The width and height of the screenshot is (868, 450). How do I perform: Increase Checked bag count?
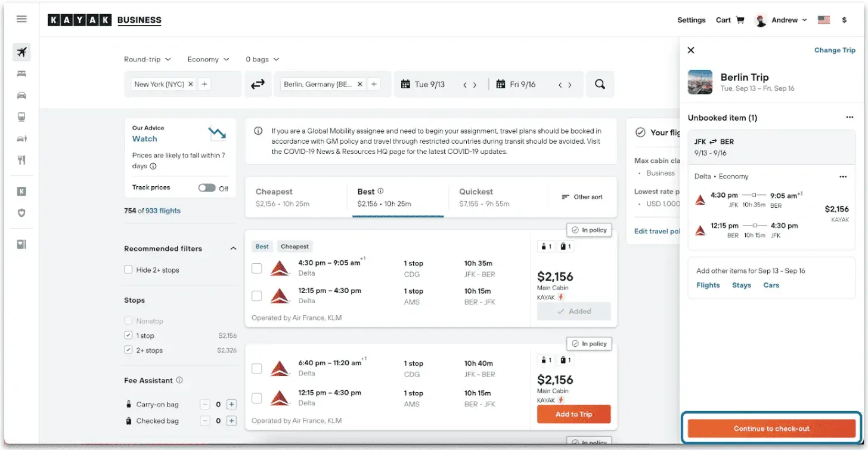click(232, 421)
